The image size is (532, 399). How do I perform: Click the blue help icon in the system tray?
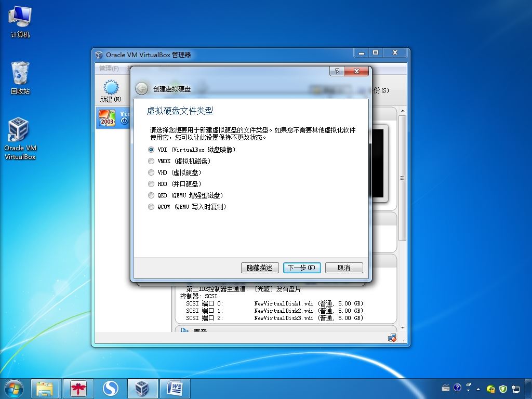tap(457, 388)
